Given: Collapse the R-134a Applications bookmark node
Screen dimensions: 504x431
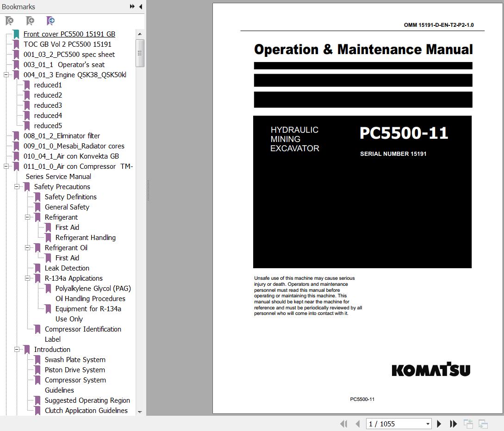Looking at the screenshot, I should (27, 278).
